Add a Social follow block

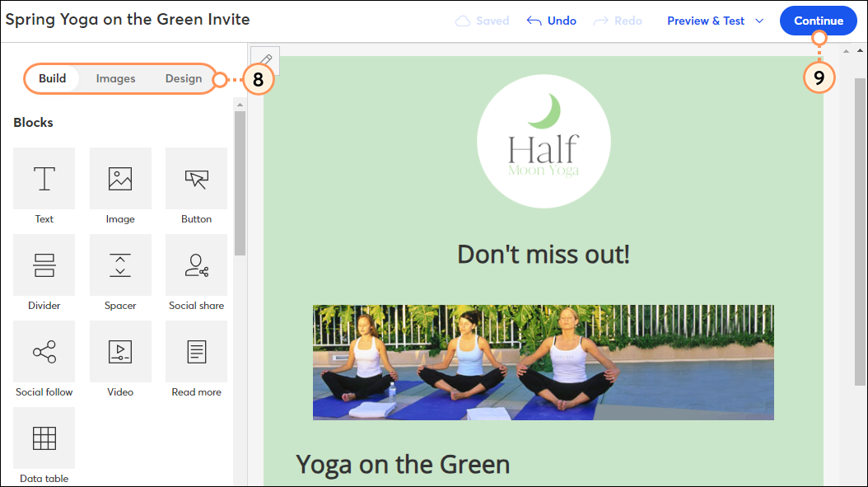click(x=44, y=351)
